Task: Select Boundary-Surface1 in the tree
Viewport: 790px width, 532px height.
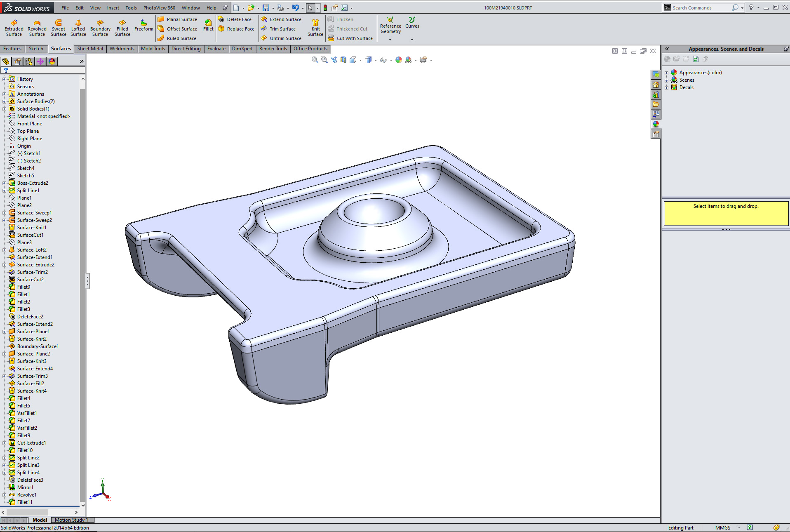Action: pos(34,346)
